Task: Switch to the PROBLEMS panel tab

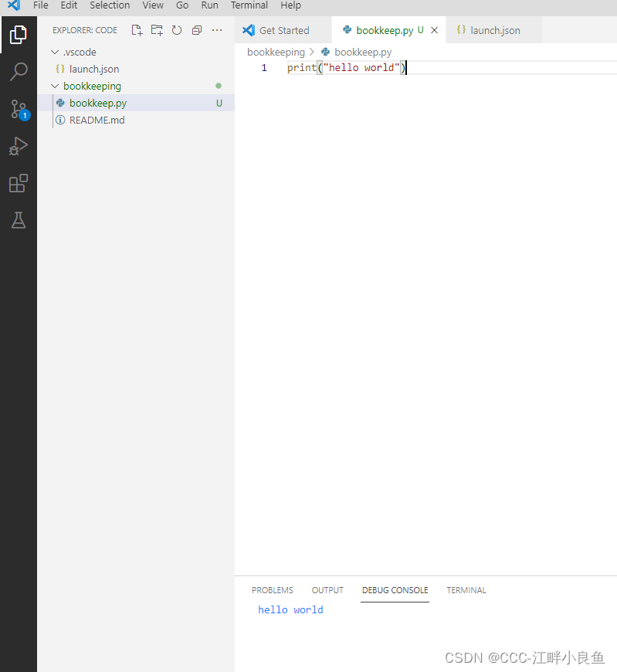Action: point(273,590)
